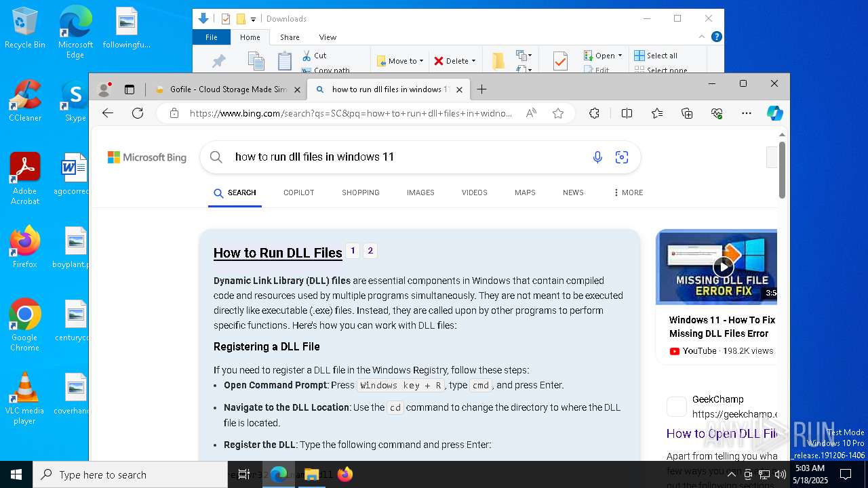Add this page to favorites star
This screenshot has width=868, height=488.
pyautogui.click(x=558, y=113)
